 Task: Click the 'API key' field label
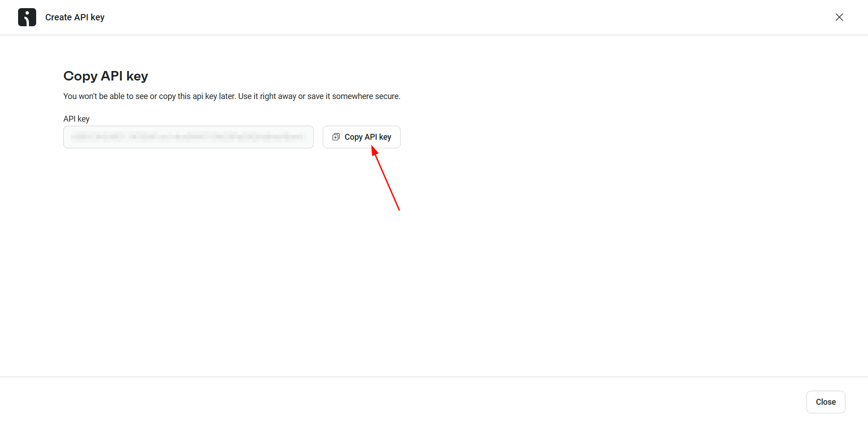[76, 119]
